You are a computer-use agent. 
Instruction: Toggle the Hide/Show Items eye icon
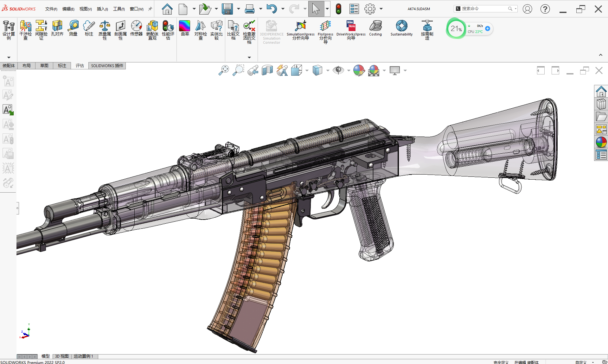tap(338, 70)
